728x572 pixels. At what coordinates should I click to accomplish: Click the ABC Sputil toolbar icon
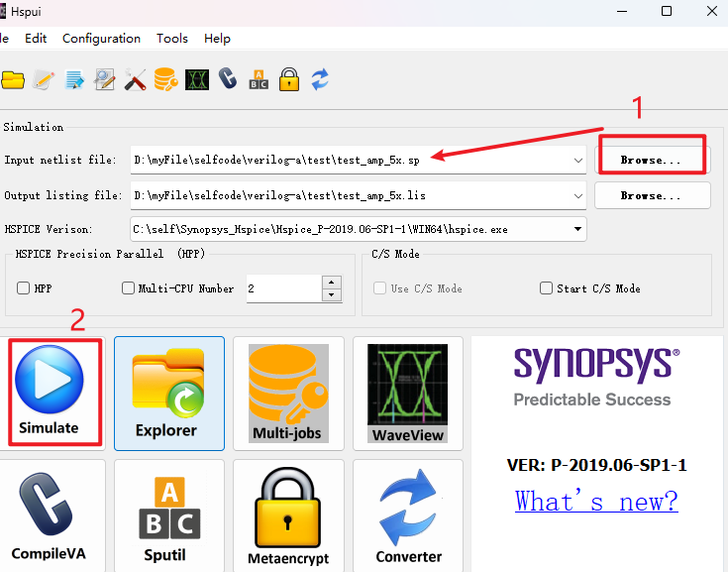(x=259, y=79)
